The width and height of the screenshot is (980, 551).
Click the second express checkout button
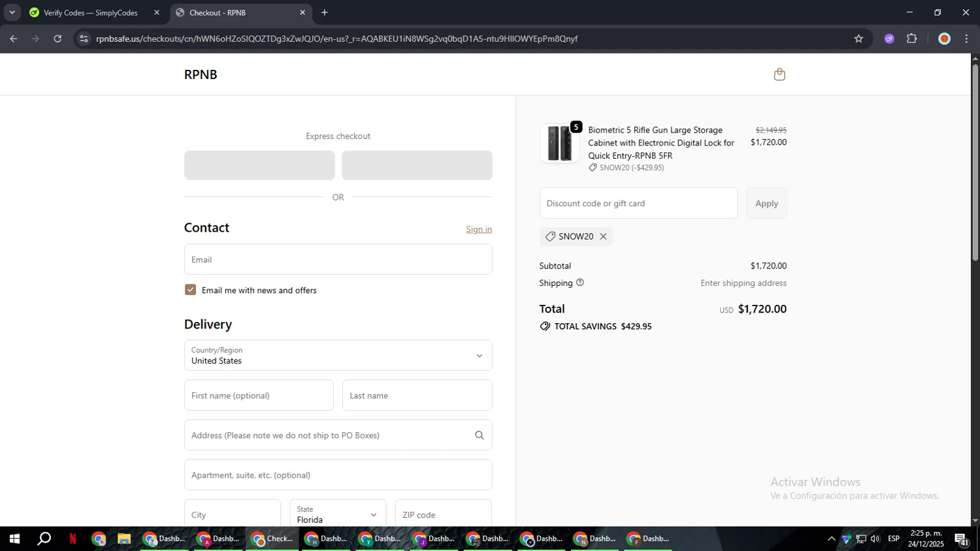pyautogui.click(x=417, y=165)
